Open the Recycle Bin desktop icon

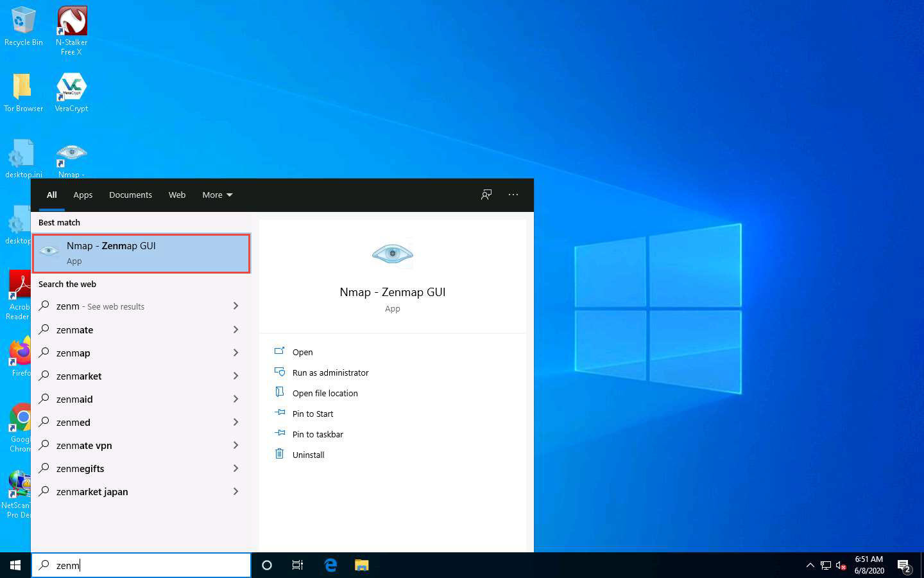(x=23, y=26)
